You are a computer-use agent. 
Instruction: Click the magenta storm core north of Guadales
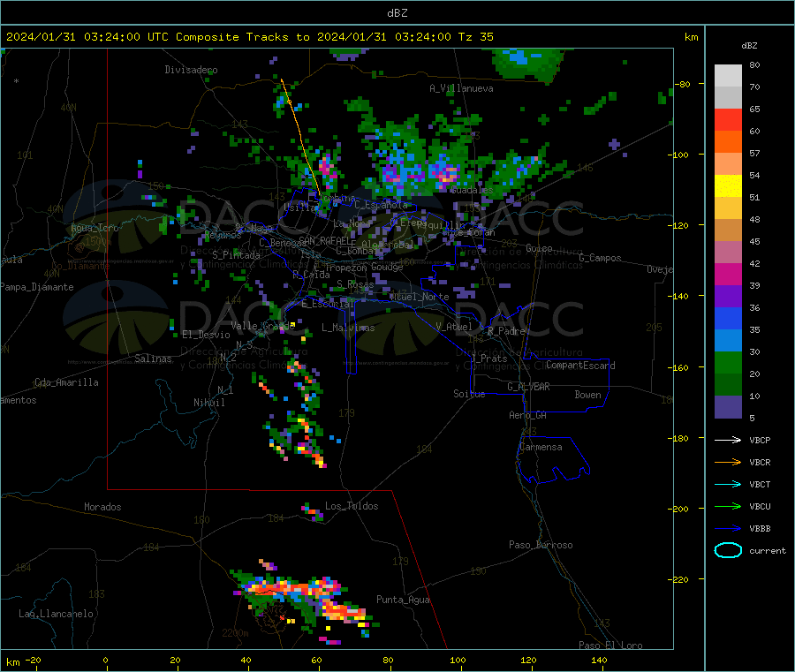click(x=446, y=174)
